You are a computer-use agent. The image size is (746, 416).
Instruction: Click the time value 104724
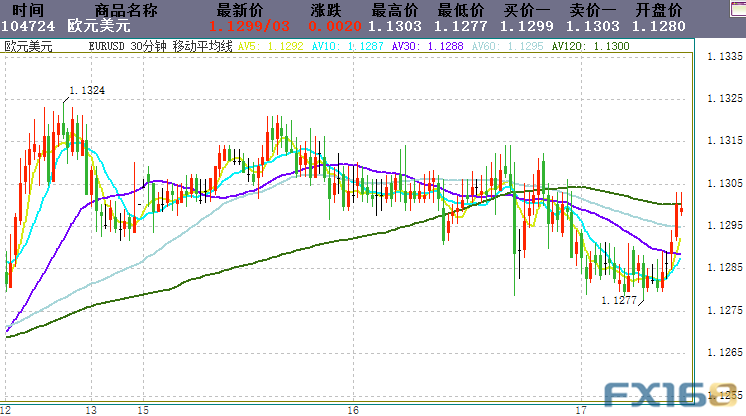(28, 26)
